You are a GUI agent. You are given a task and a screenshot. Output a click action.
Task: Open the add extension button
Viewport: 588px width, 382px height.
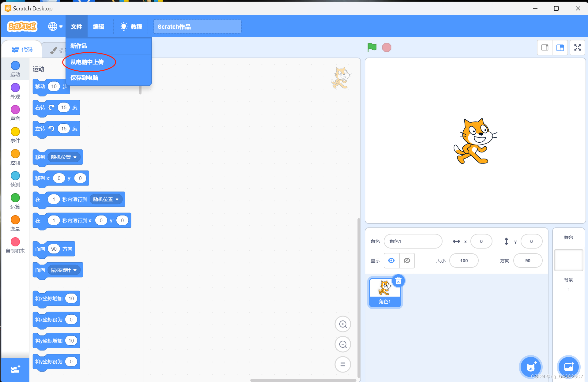point(15,369)
